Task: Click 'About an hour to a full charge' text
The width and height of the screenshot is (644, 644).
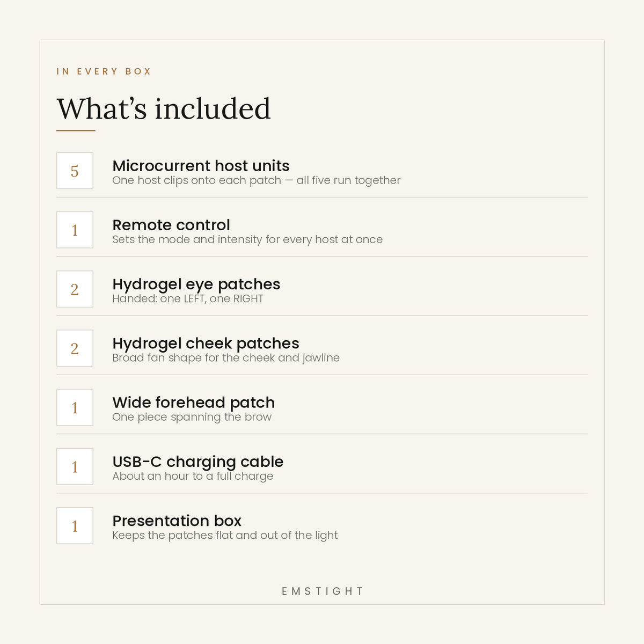Action: tap(193, 476)
